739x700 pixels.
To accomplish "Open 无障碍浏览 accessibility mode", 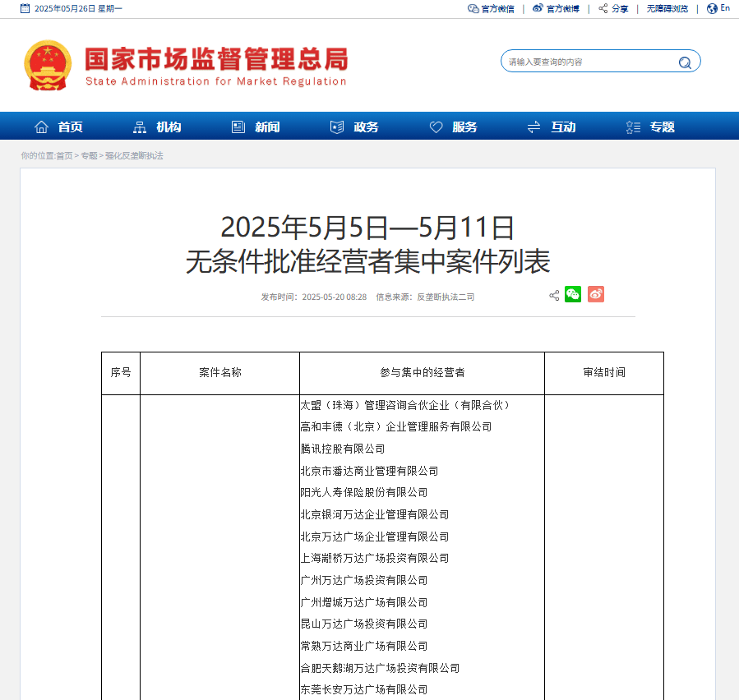I will tap(667, 8).
